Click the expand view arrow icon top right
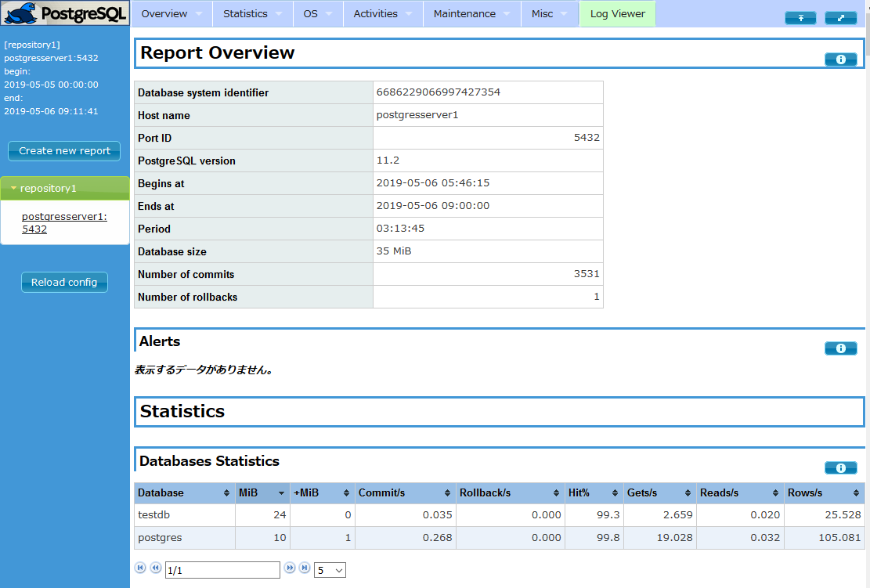The height and width of the screenshot is (588, 870). point(841,17)
